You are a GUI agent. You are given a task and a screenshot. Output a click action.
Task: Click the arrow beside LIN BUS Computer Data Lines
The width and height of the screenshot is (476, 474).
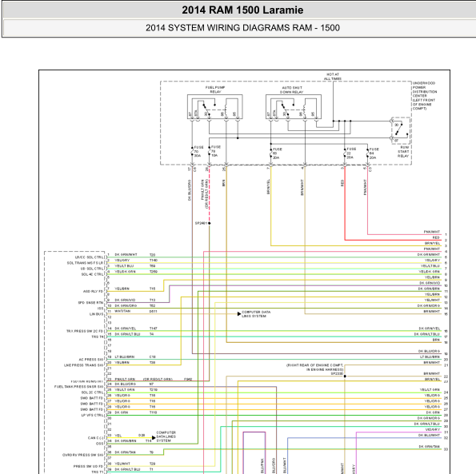pyautogui.click(x=239, y=314)
